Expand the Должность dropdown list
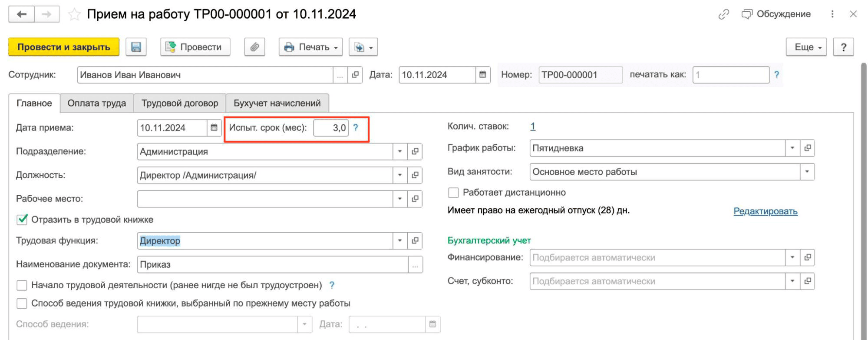The image size is (868, 340). point(399,175)
